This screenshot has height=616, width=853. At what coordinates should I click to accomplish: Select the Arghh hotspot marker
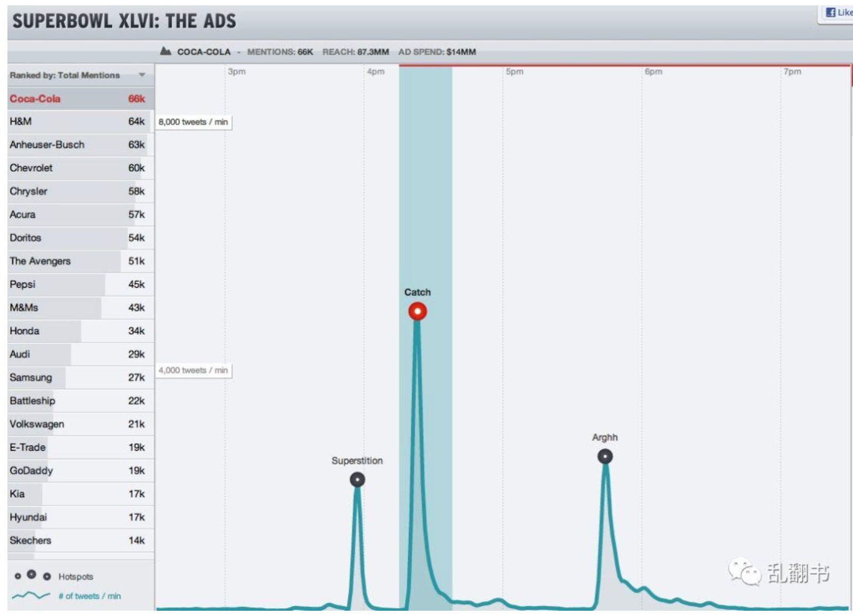coord(605,457)
